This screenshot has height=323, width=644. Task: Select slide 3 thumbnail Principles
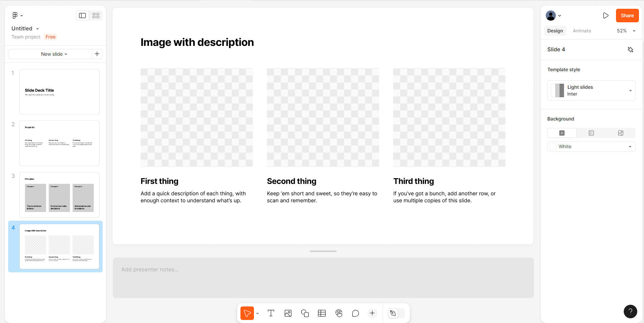click(59, 195)
